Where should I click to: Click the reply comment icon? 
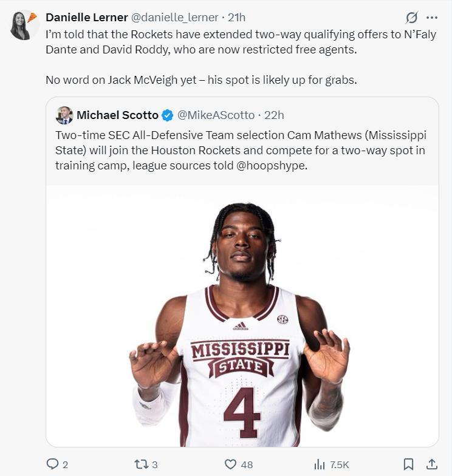53,464
